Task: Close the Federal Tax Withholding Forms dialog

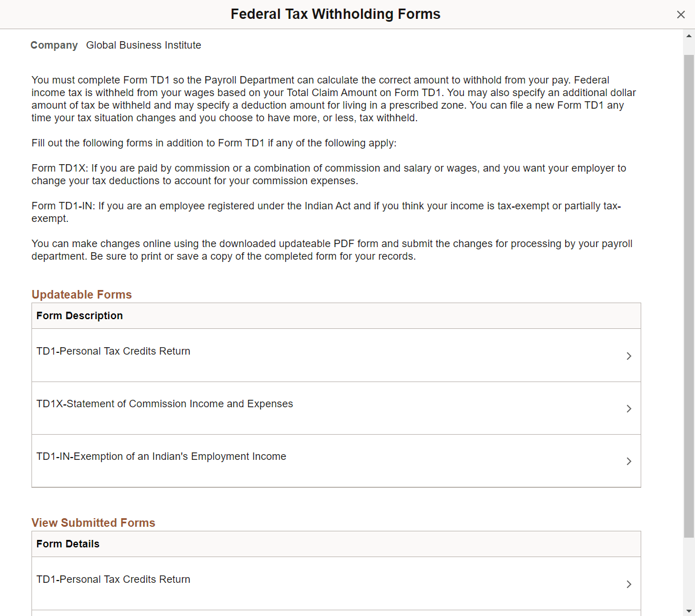Action: (681, 14)
